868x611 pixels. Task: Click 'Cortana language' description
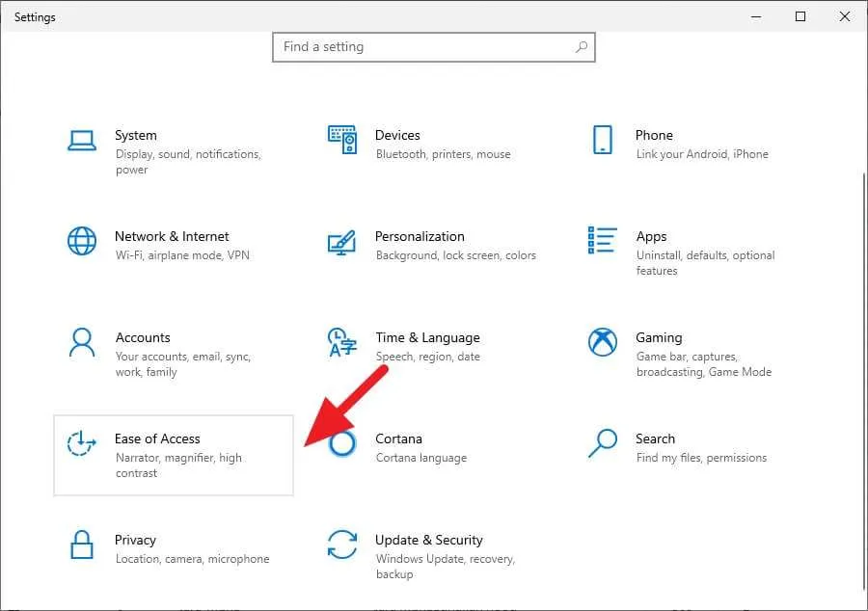pos(421,457)
